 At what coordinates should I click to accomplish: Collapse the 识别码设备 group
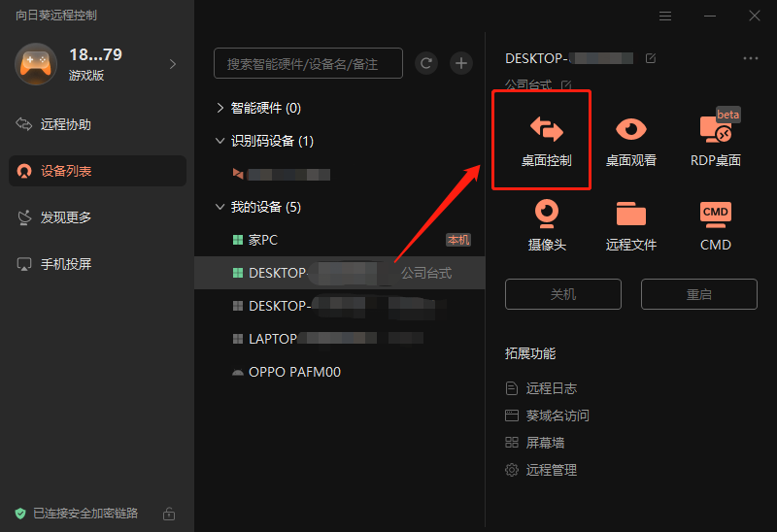220,141
